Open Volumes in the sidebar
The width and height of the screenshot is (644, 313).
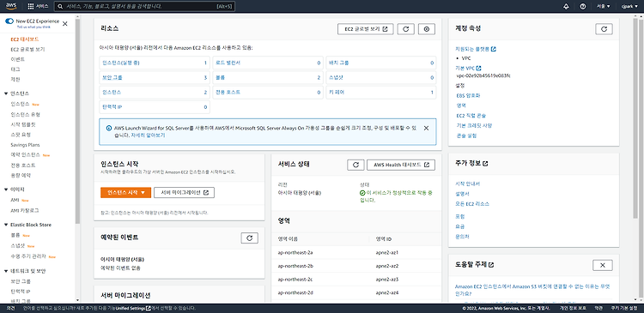coord(15,236)
